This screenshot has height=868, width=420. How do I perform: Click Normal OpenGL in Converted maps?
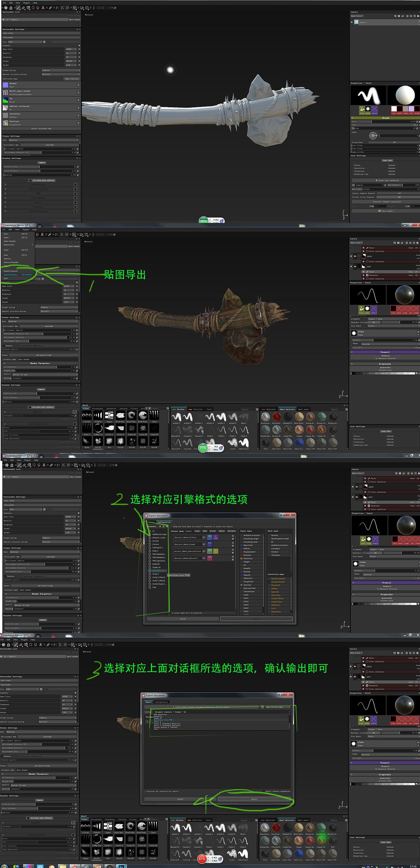(x=279, y=578)
